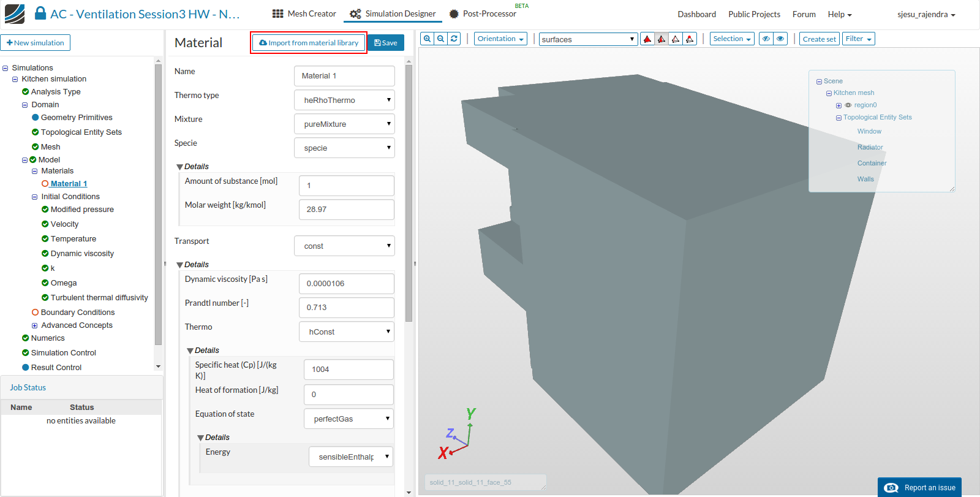Toggle region0 visibility eye in scene tree
The image size is (980, 497).
coord(848,105)
